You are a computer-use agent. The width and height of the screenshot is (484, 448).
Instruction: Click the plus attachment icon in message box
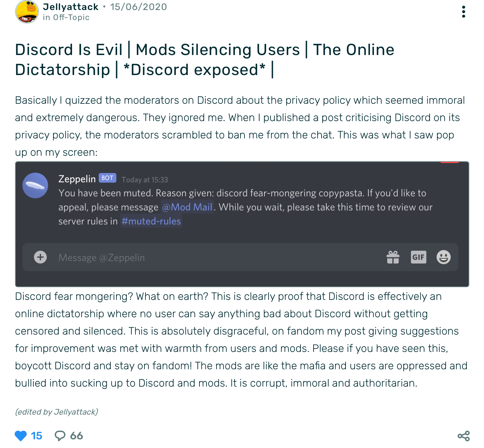(40, 257)
